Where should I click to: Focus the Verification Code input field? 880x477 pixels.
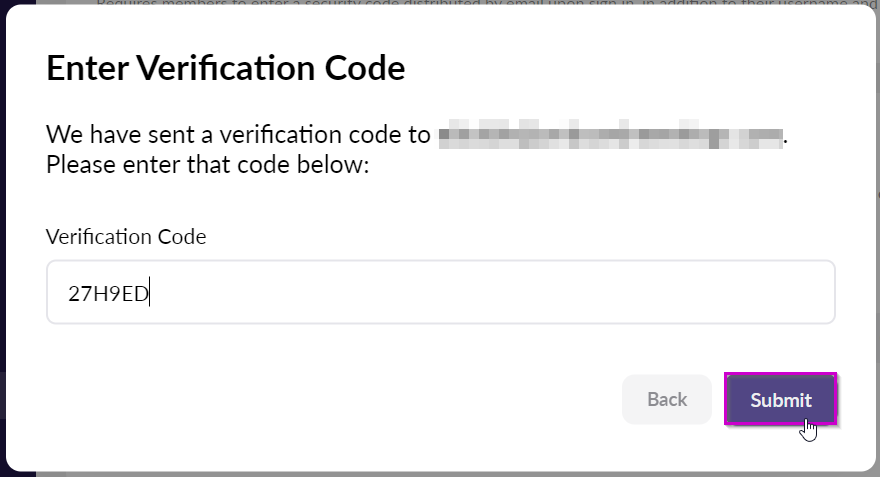pos(441,292)
